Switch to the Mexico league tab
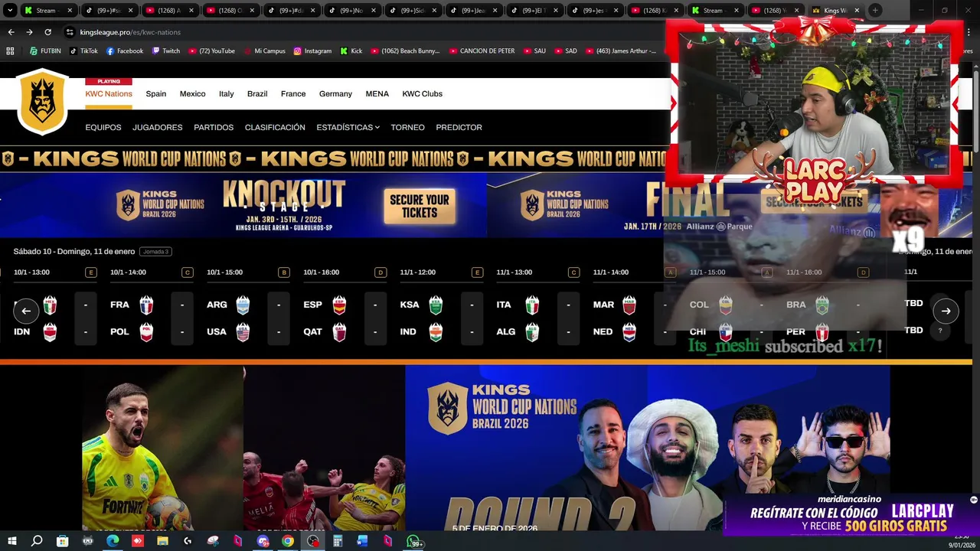Image resolution: width=980 pixels, height=551 pixels. pos(192,93)
